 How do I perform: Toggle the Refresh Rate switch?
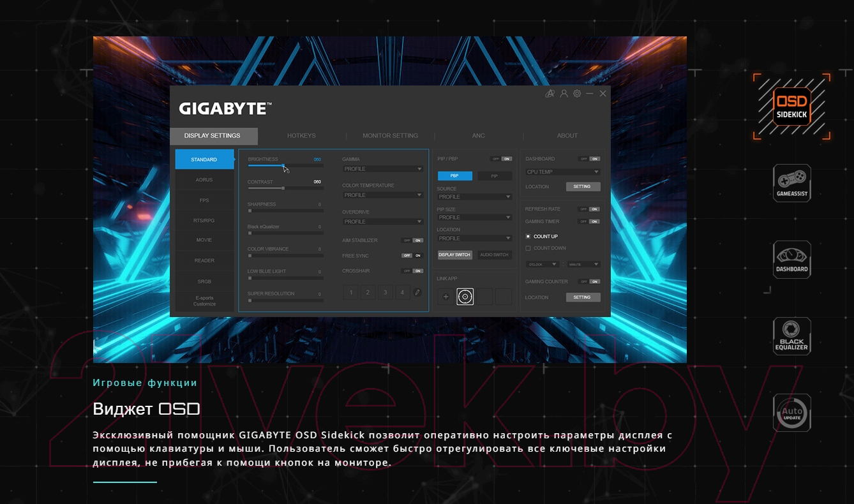pos(589,209)
